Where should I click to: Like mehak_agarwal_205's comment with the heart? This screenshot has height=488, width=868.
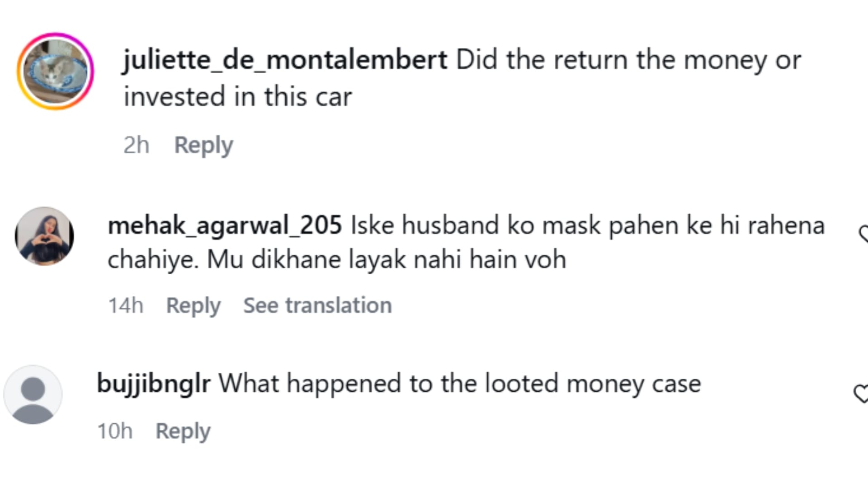(x=863, y=234)
